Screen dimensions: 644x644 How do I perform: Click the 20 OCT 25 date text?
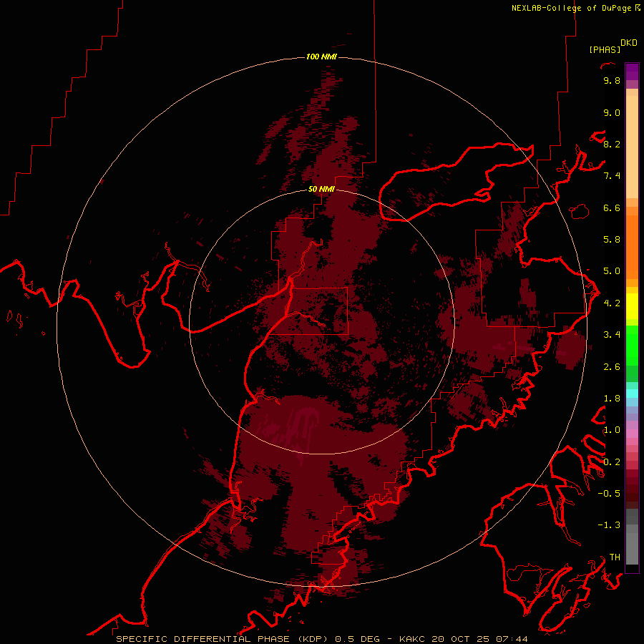coord(460,639)
